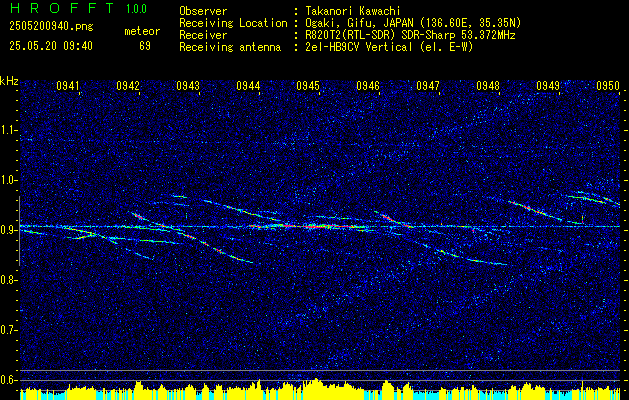The image size is (629, 400).
Task: Select the filename 2505200940.png
Action: click(51, 27)
